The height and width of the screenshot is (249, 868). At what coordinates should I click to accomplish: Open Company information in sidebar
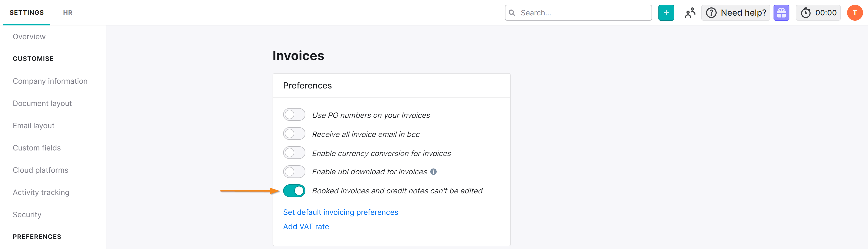pyautogui.click(x=50, y=81)
